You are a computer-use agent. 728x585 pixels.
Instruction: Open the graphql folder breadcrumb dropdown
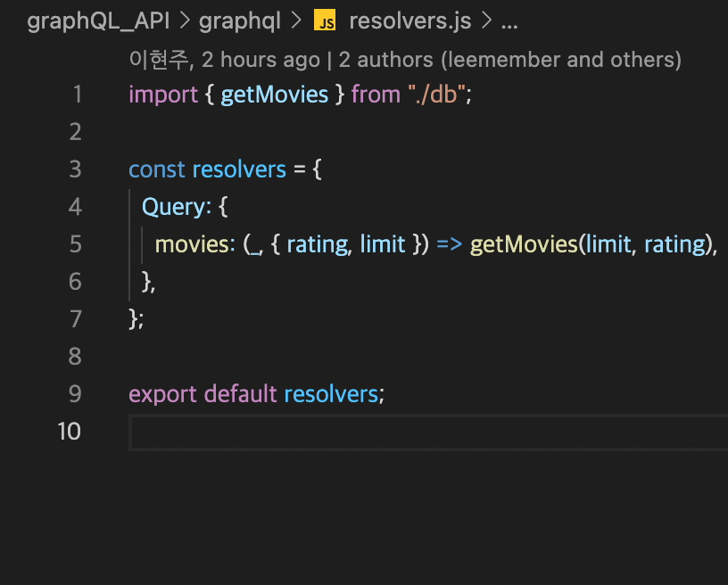pyautogui.click(x=239, y=20)
